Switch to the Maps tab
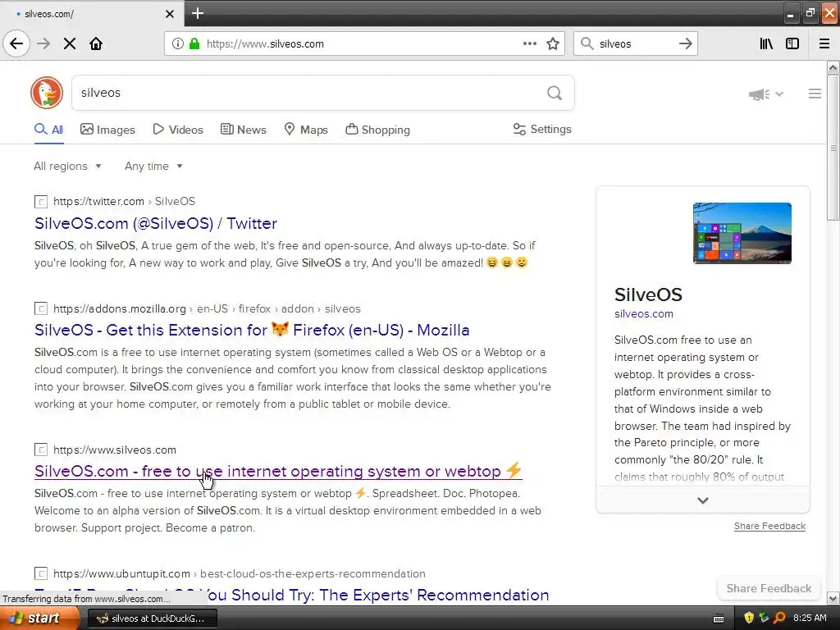840x630 pixels. tap(306, 130)
